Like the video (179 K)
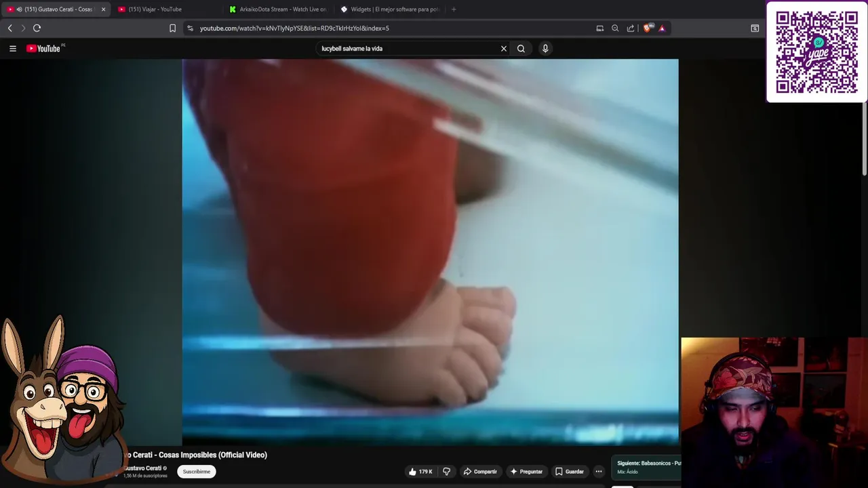This screenshot has height=488, width=868. click(x=420, y=472)
